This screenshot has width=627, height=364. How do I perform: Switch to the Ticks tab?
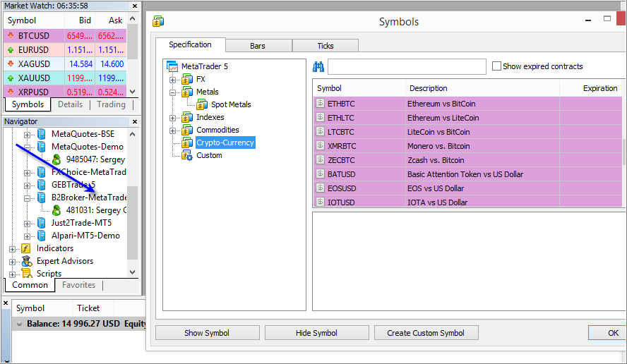[325, 46]
